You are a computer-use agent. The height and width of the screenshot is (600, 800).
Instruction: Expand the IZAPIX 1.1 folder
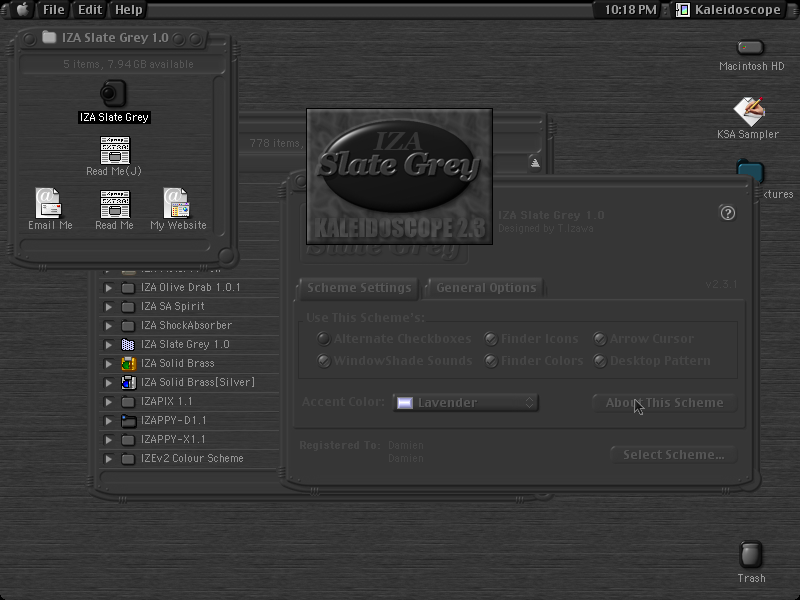click(x=108, y=402)
